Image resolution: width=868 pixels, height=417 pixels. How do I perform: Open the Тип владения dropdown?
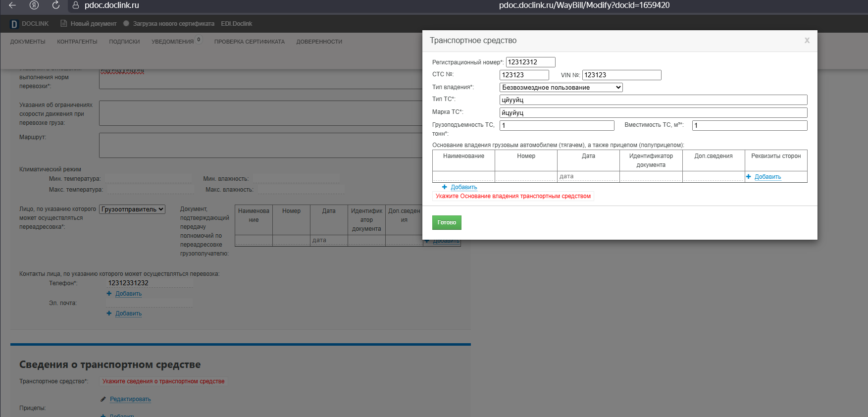(x=561, y=87)
